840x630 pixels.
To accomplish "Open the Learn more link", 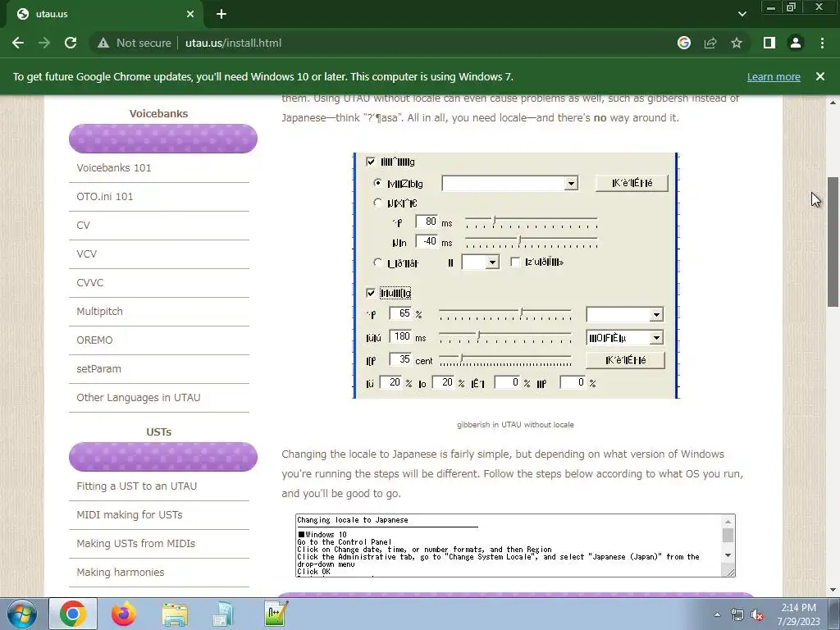I will tap(774, 76).
